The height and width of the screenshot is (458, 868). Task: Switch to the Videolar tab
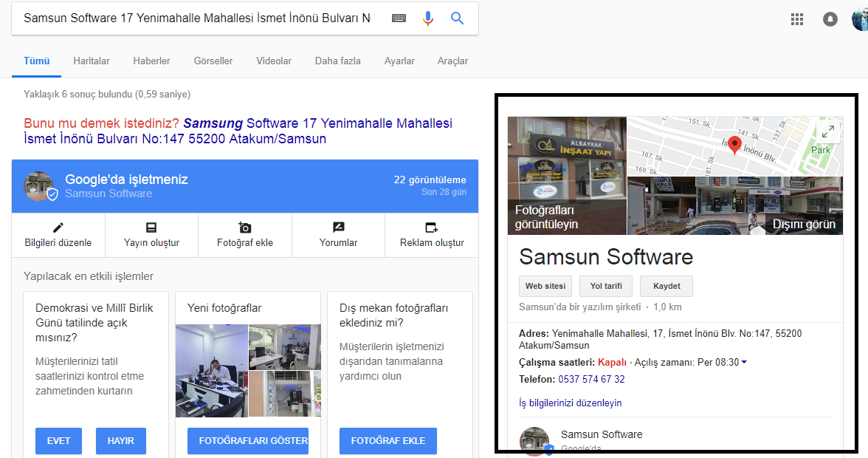[273, 61]
